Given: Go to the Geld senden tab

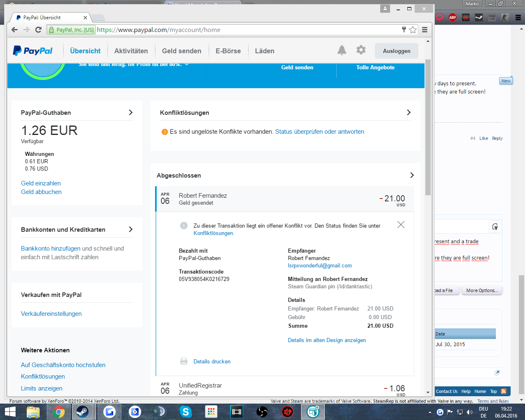Looking at the screenshot, I should (x=181, y=51).
